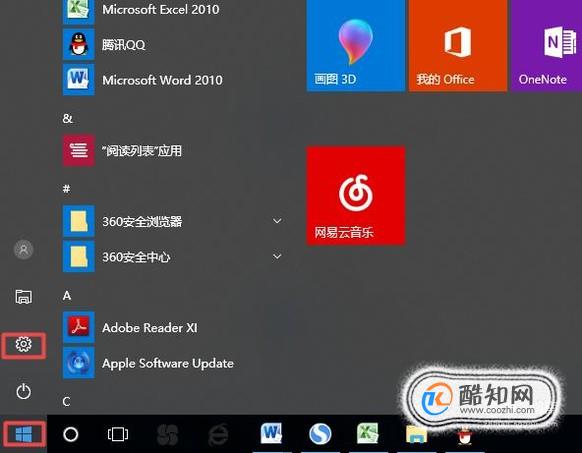The width and height of the screenshot is (582, 453).
Task: Click the 360安全浏览器 folder icon
Action: 78,221
